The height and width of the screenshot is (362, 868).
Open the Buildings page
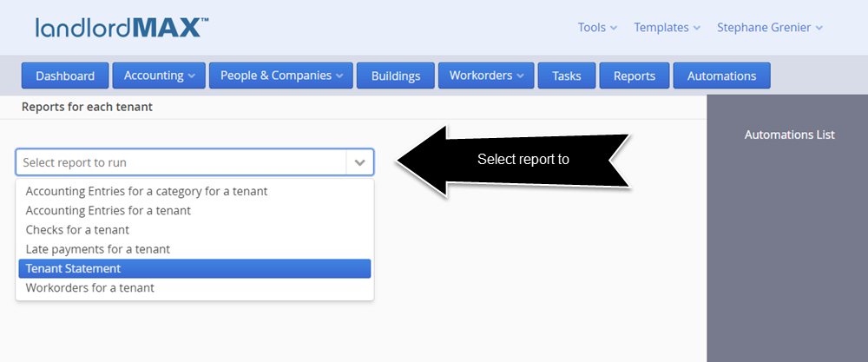396,76
